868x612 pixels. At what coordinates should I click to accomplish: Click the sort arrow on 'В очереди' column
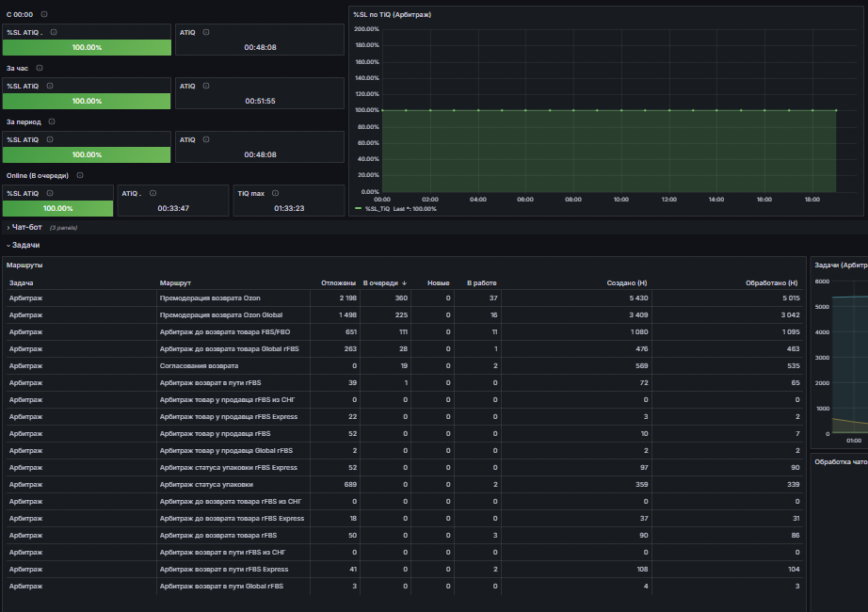(x=404, y=283)
